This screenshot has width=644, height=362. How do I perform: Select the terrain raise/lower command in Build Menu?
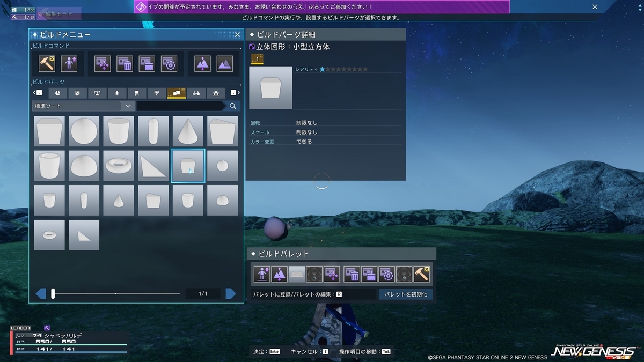pos(202,63)
